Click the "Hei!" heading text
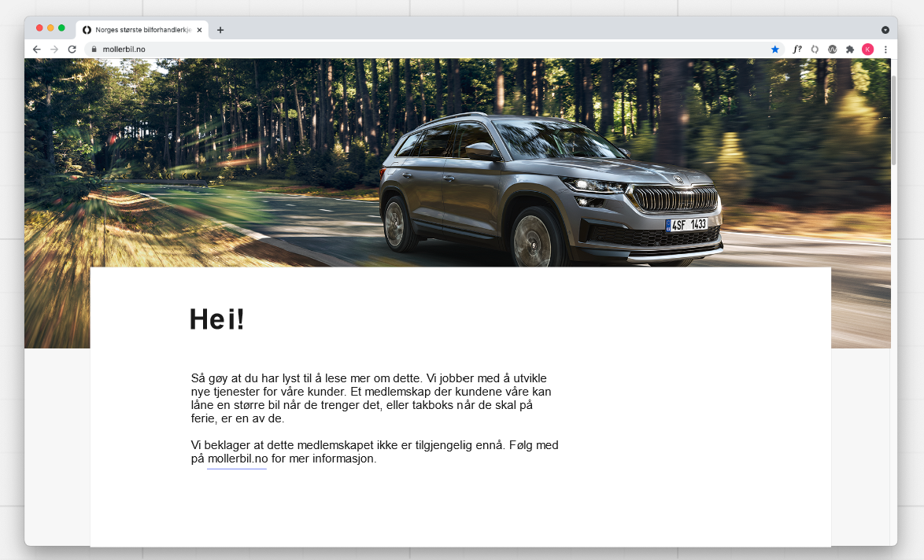The width and height of the screenshot is (924, 560). coord(216,319)
